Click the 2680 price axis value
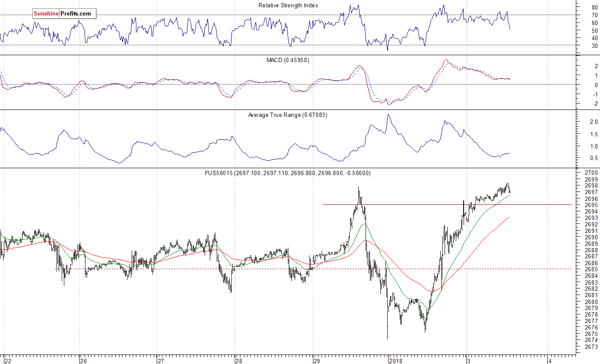This screenshot has width=600, height=364. (592, 302)
